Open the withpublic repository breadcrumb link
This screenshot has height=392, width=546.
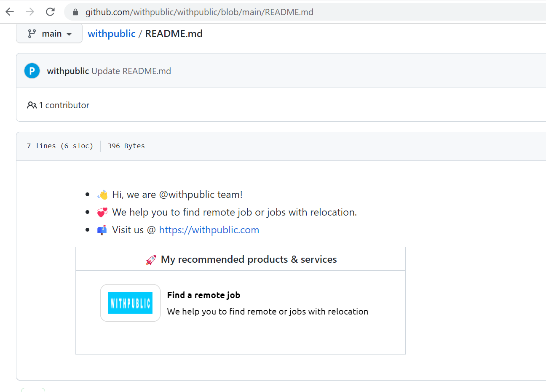pyautogui.click(x=112, y=34)
